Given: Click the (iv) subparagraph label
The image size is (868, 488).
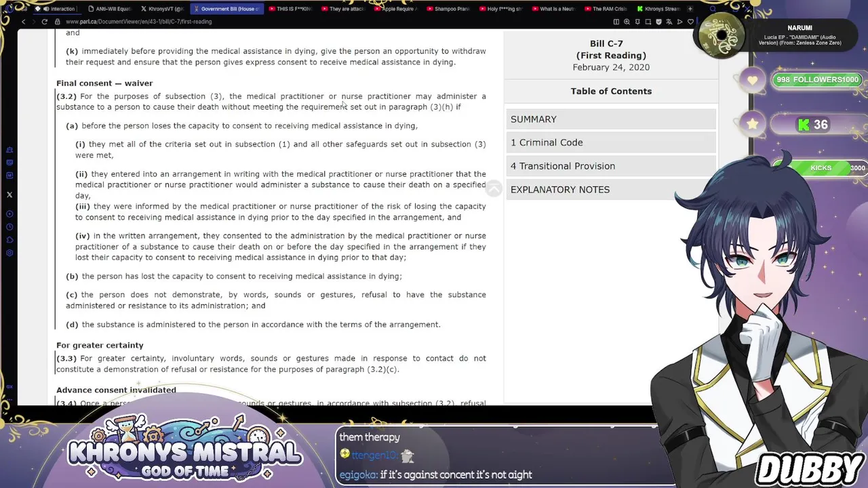Looking at the screenshot, I should (x=83, y=236).
